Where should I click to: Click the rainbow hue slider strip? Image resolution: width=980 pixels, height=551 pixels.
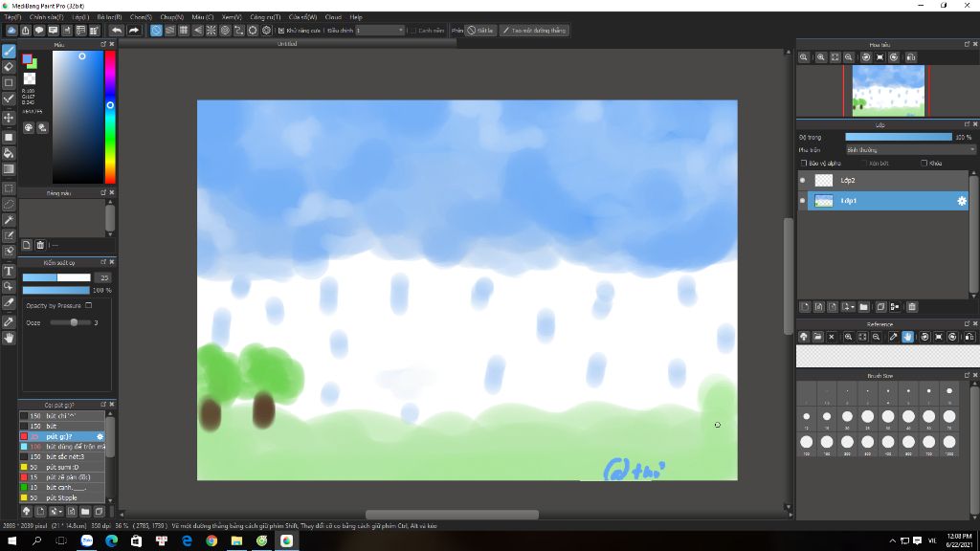(110, 117)
